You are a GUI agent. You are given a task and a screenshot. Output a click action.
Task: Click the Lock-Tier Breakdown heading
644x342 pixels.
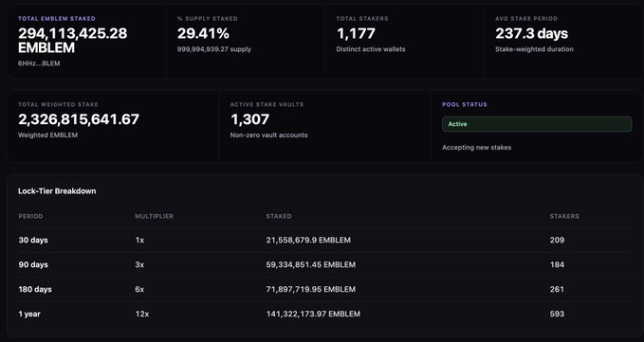(x=57, y=191)
